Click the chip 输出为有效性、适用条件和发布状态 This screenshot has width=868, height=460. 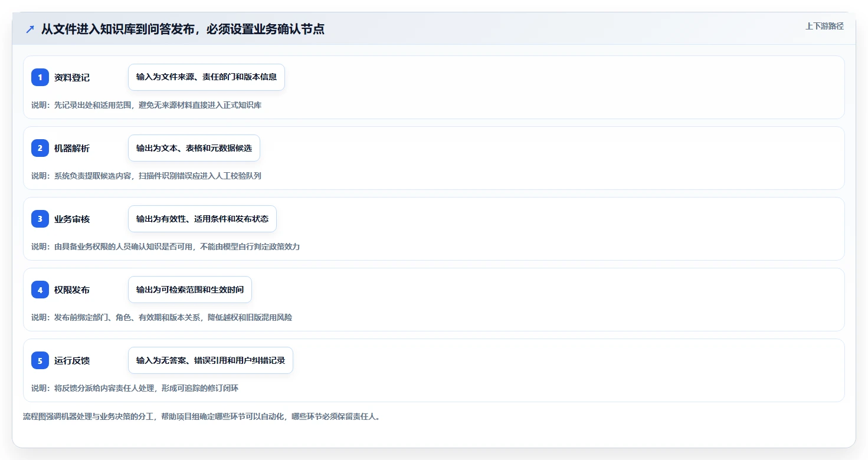[202, 219]
